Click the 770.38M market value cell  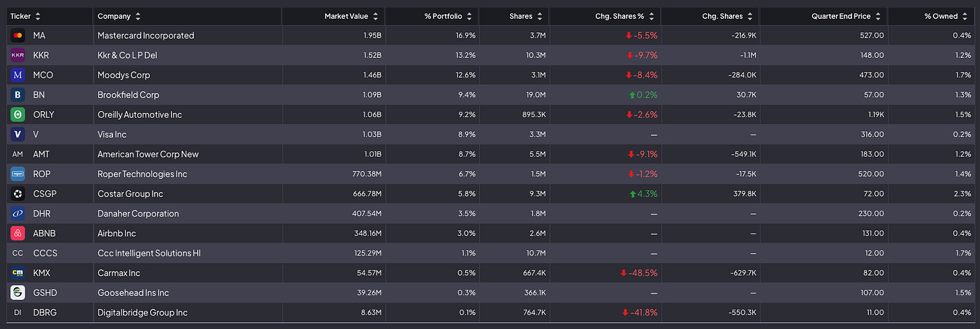coord(366,174)
